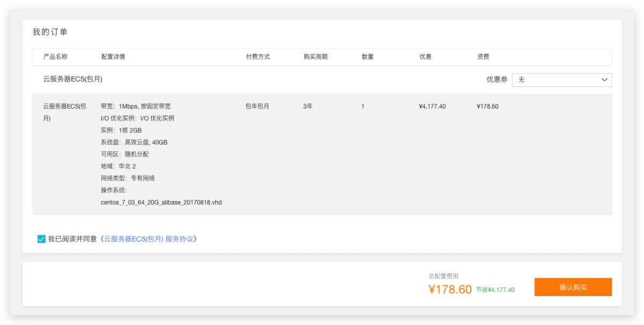Image resolution: width=644 pixels, height=325 pixels.
Task: Click the large orange total price
Action: click(450, 290)
